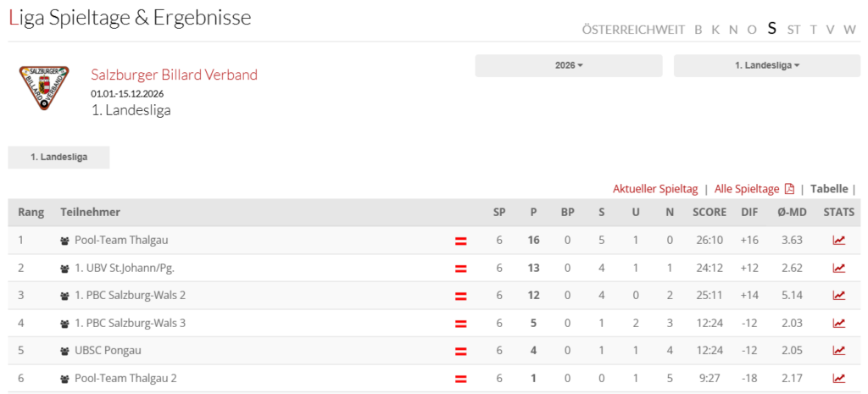
Task: Click the Salzburger Billard Verband logo
Action: pos(44,87)
